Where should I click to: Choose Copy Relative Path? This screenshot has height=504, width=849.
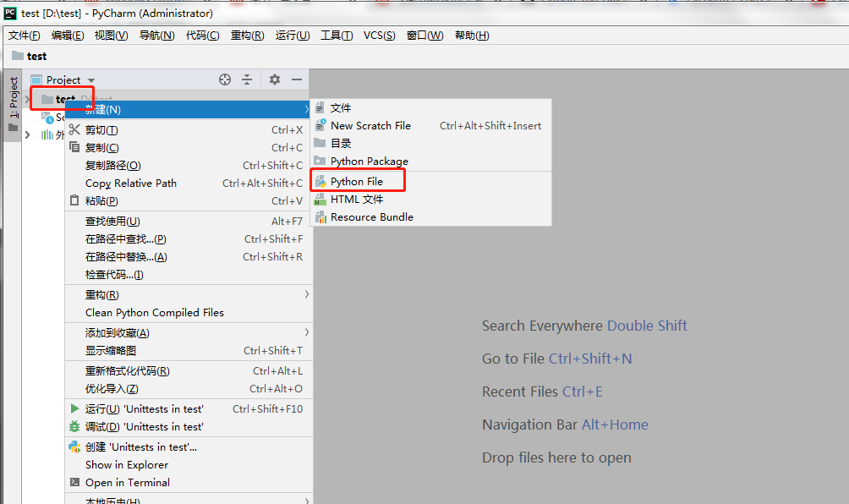(189, 183)
